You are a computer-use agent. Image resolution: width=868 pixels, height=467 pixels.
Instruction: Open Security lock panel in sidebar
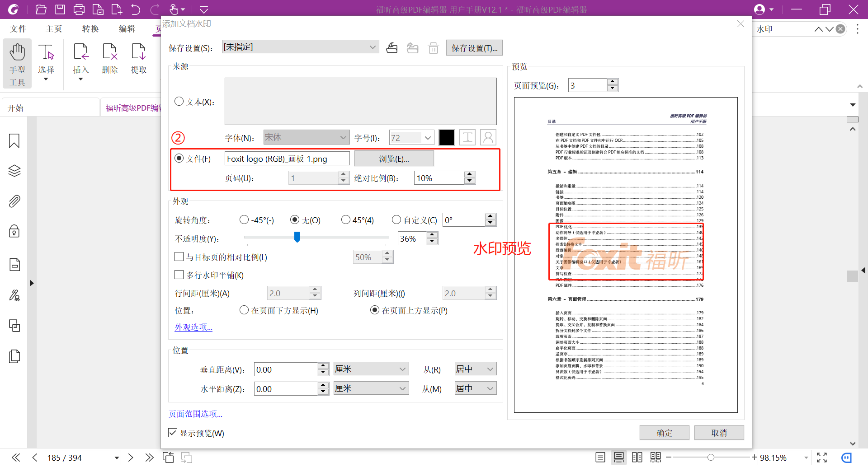click(x=14, y=231)
